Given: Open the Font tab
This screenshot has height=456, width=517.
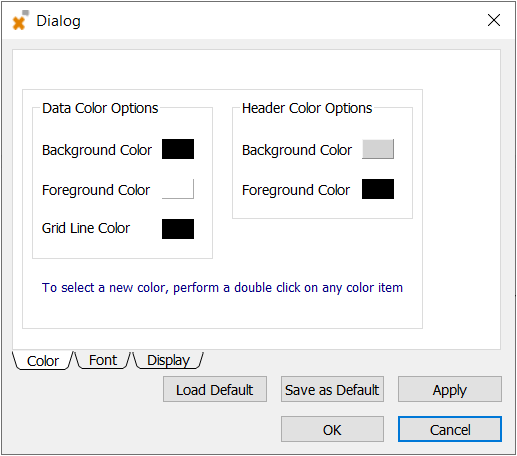Looking at the screenshot, I should pyautogui.click(x=103, y=360).
